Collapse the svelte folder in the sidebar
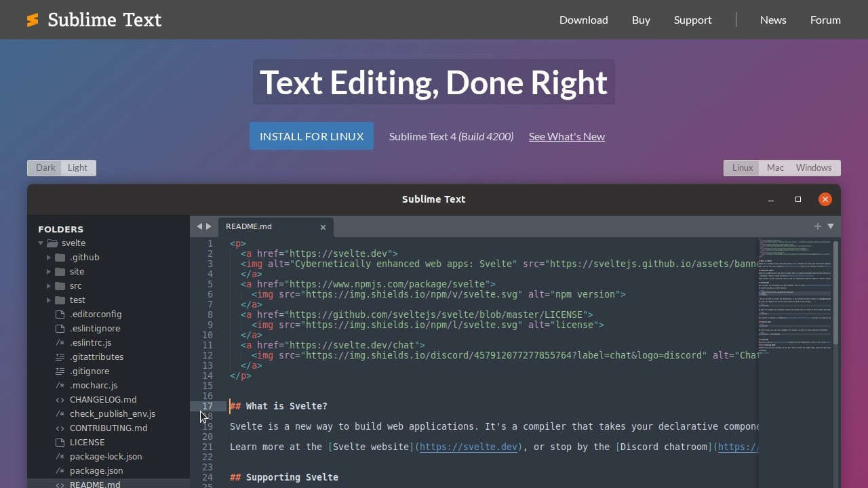The width and height of the screenshot is (868, 488). (41, 243)
